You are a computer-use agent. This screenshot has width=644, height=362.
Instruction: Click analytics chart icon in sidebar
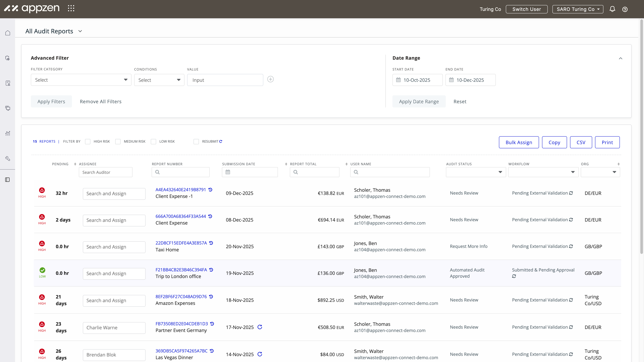tap(8, 133)
